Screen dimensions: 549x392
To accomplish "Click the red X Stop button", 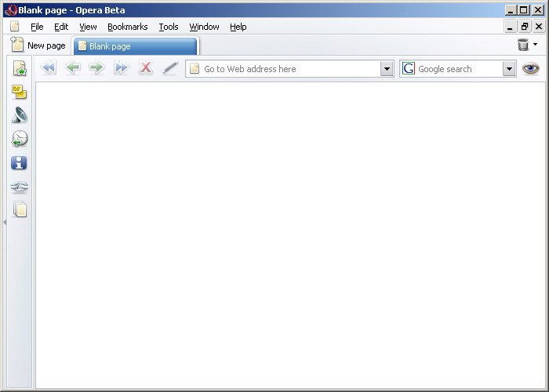I will (x=145, y=68).
